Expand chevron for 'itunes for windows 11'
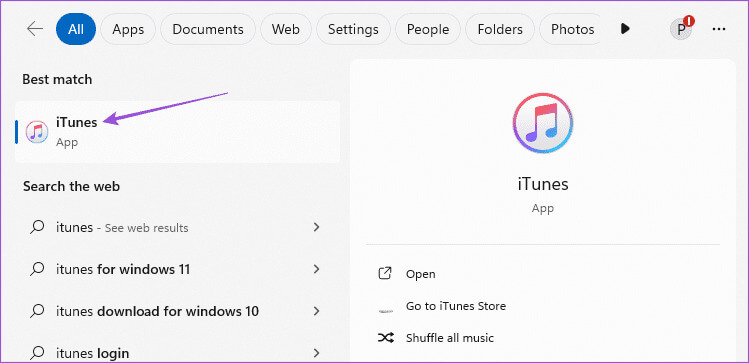This screenshot has width=749, height=363. click(316, 269)
